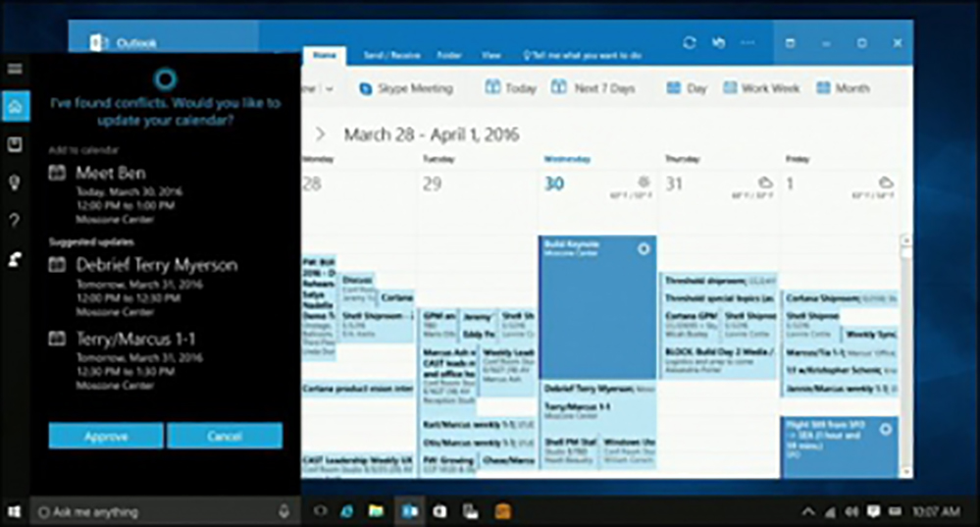This screenshot has height=527, width=980.
Task: Click calendar icon beside Debrief Terry Myerson
Action: 57,265
